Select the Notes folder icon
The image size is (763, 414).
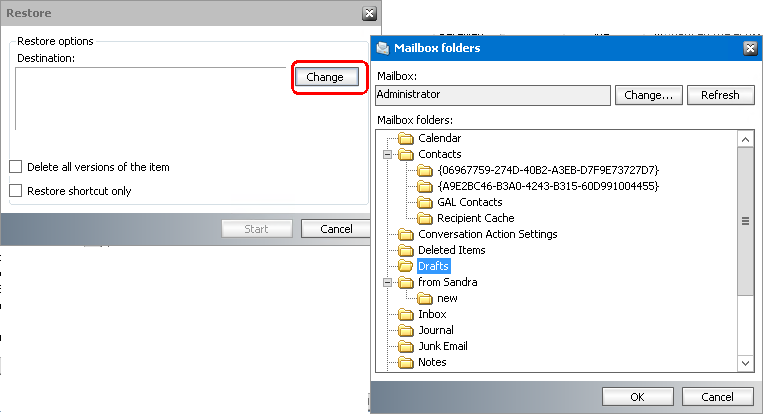click(405, 362)
